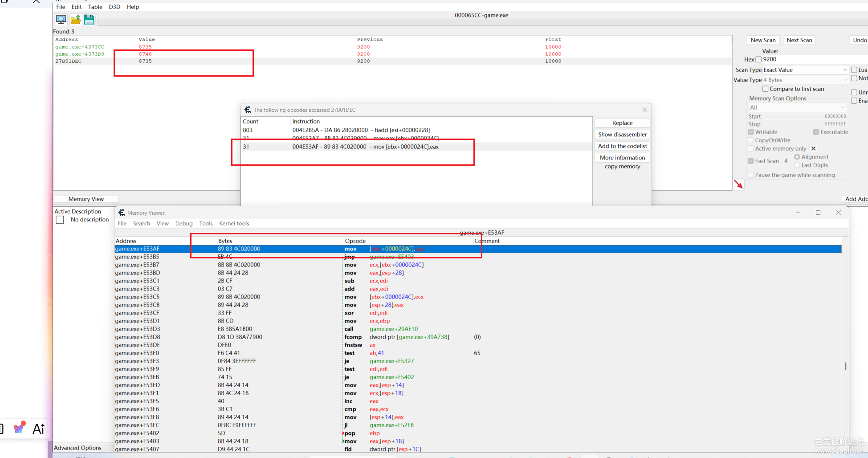Click the Replace button
868x458 pixels.
623,123
